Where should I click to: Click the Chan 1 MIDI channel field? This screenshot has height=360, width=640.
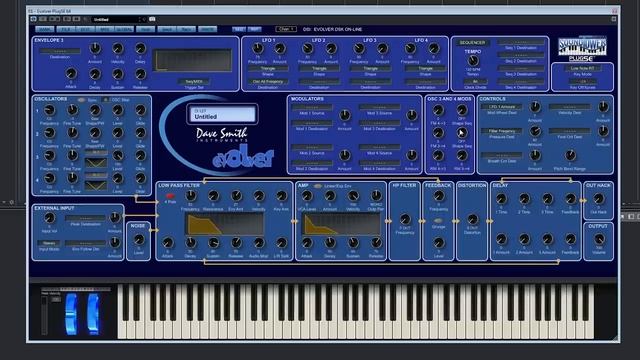pos(286,29)
